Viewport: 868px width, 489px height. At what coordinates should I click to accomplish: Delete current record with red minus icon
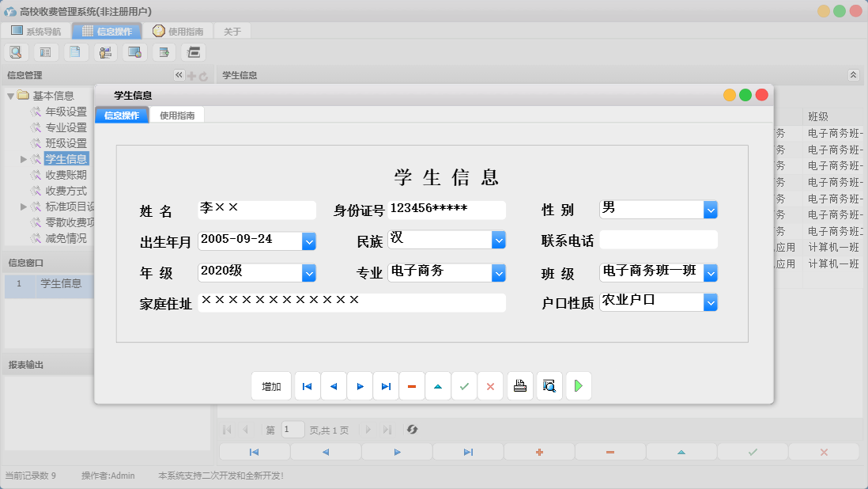[412, 385]
